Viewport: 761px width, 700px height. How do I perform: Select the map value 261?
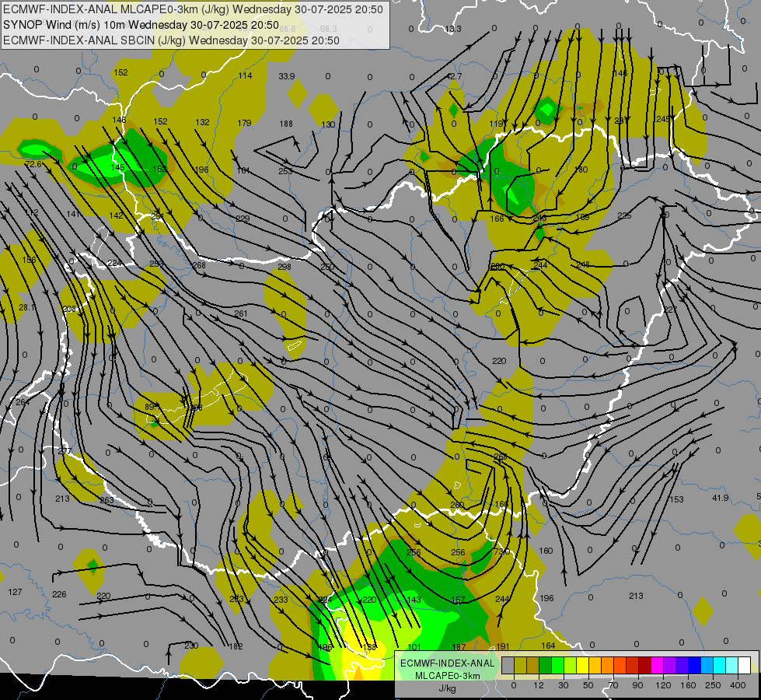[241, 313]
